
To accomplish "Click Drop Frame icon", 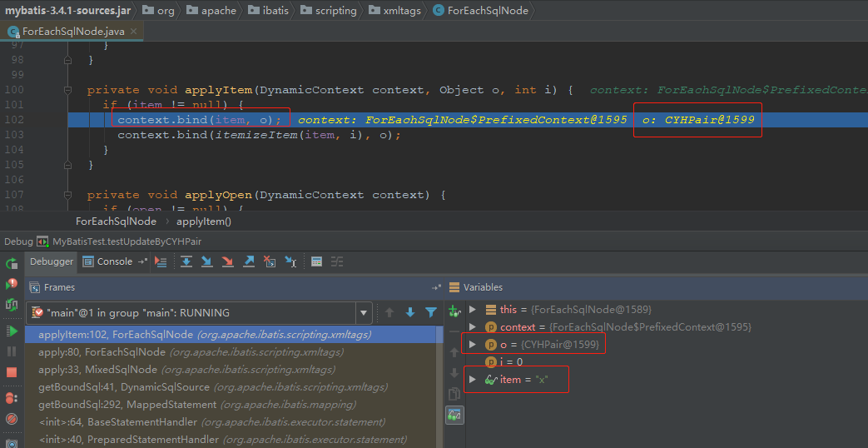I will click(270, 261).
